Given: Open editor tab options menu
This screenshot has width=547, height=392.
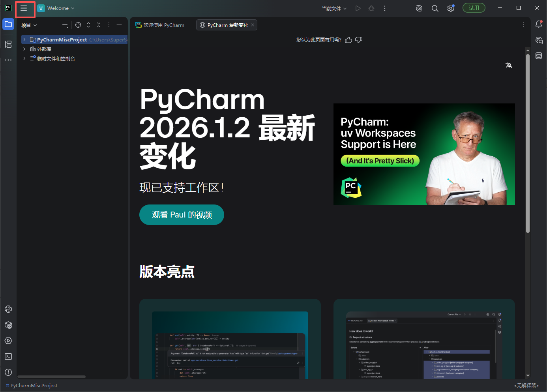Looking at the screenshot, I should [x=523, y=25].
